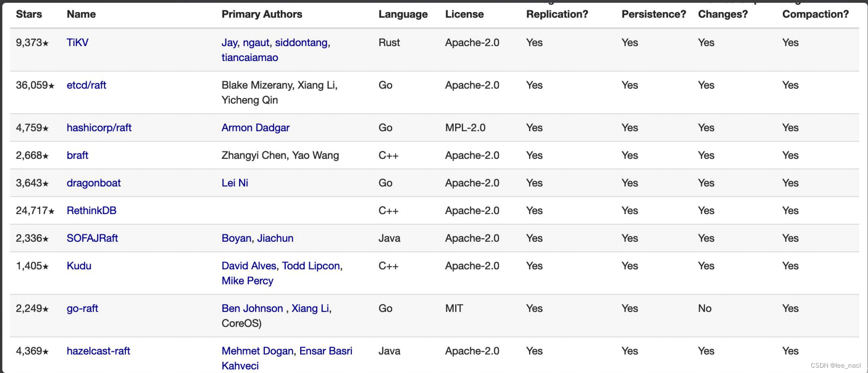Click the License column header
The image size is (868, 373).
464,15
